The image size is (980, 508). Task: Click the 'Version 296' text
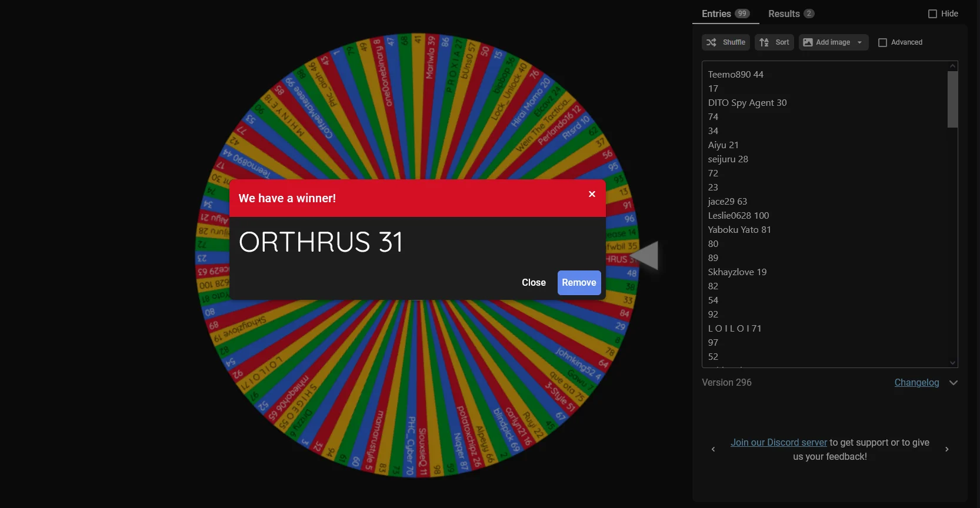pyautogui.click(x=726, y=382)
